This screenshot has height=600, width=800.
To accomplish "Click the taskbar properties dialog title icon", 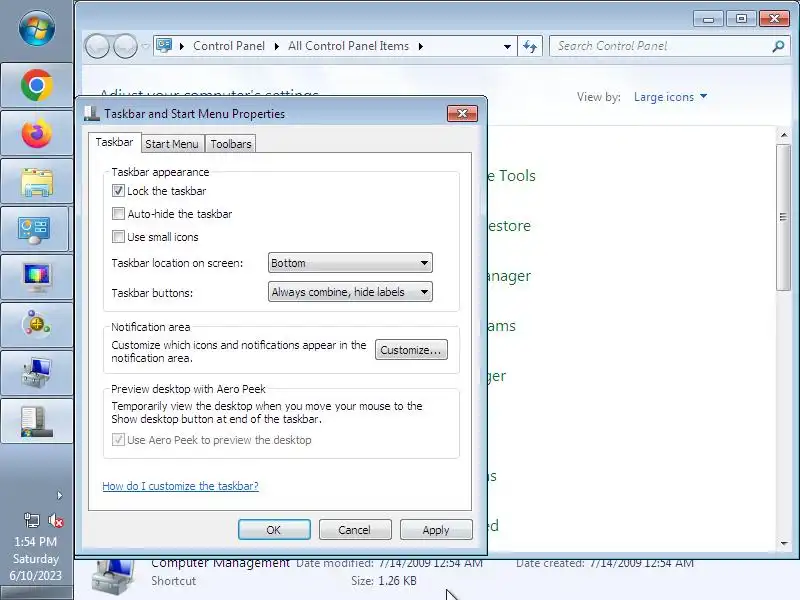I will tap(92, 113).
